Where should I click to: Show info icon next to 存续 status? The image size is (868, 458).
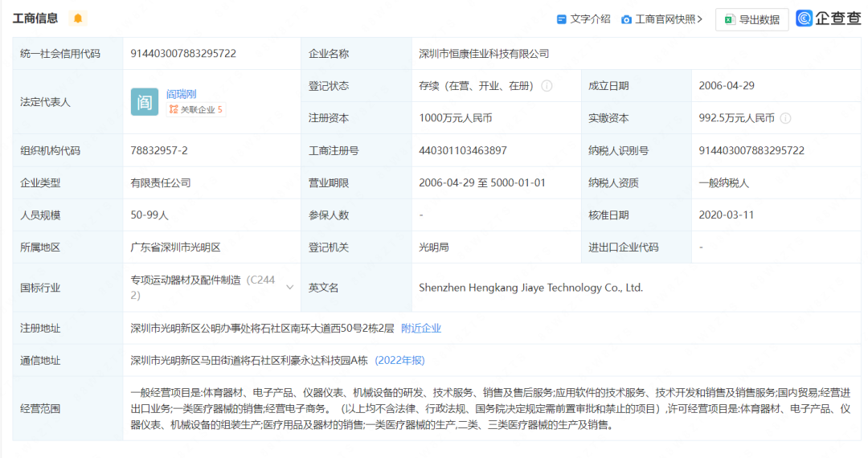coord(547,86)
